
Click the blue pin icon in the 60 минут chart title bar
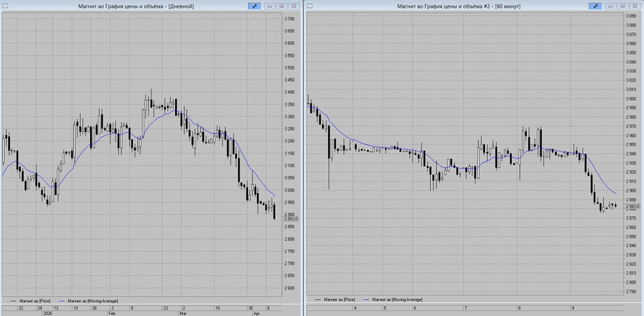click(x=595, y=6)
